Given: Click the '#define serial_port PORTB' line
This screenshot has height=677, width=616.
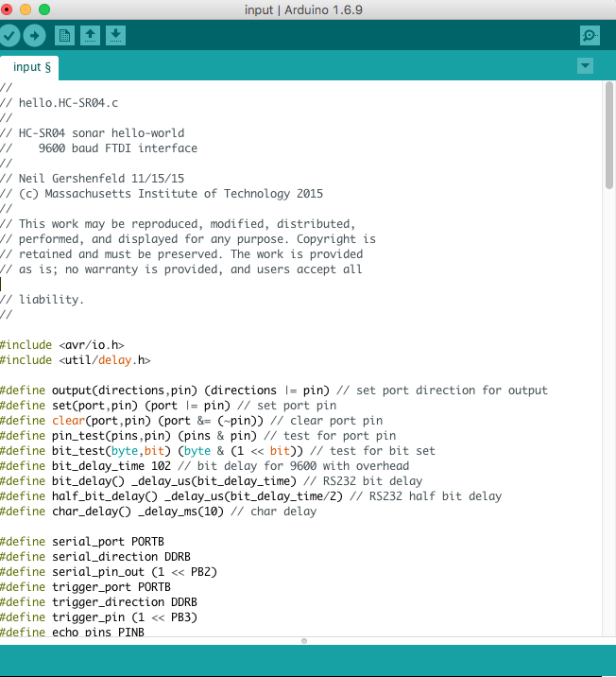Looking at the screenshot, I should tap(82, 542).
